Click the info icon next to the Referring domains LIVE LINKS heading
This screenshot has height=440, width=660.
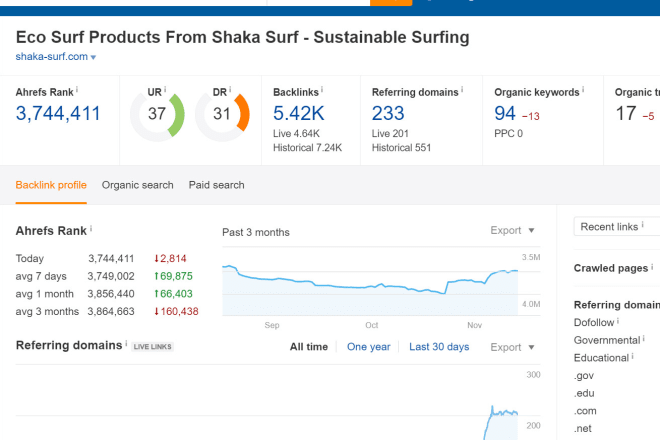click(126, 343)
